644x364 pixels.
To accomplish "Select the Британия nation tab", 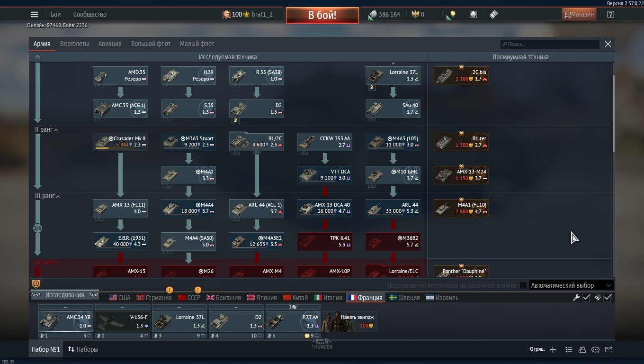I will click(x=224, y=298).
